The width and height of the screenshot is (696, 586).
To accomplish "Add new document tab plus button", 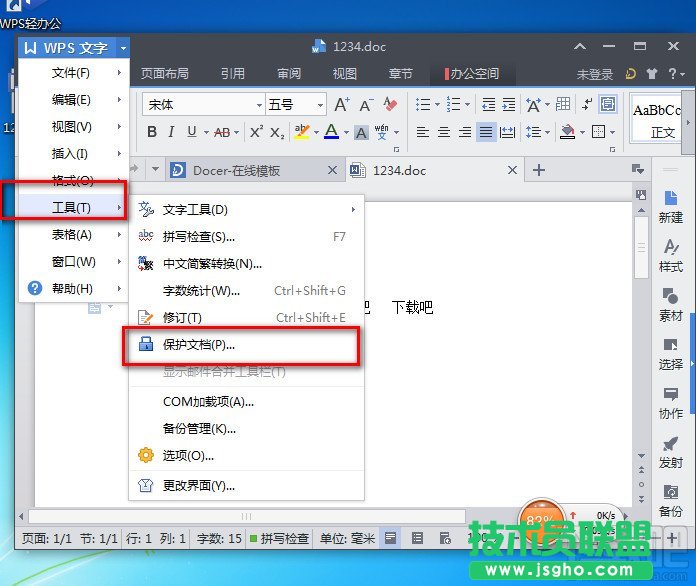I will (x=538, y=170).
